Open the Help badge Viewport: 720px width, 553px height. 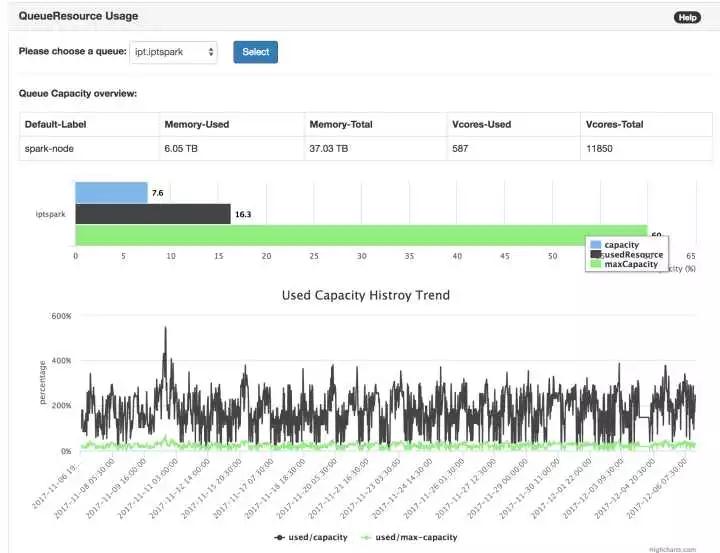[687, 17]
